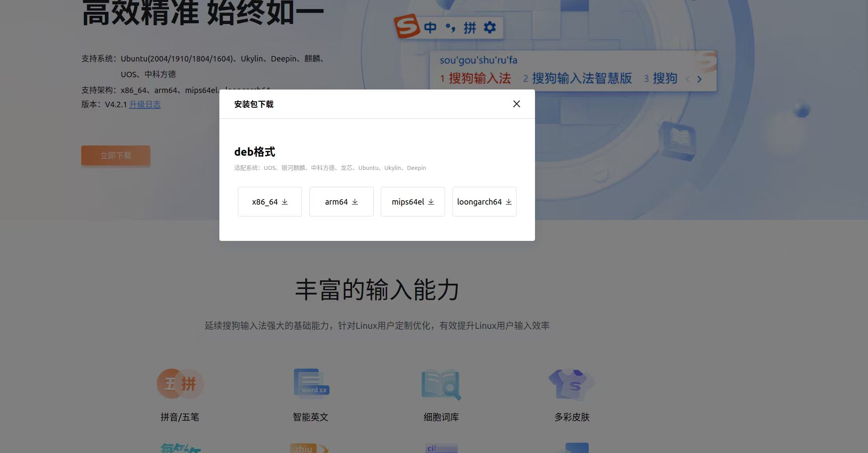This screenshot has height=453, width=868.
Task: Click the sou'gou'shu'ru'fa pinyin text
Action: pos(479,60)
